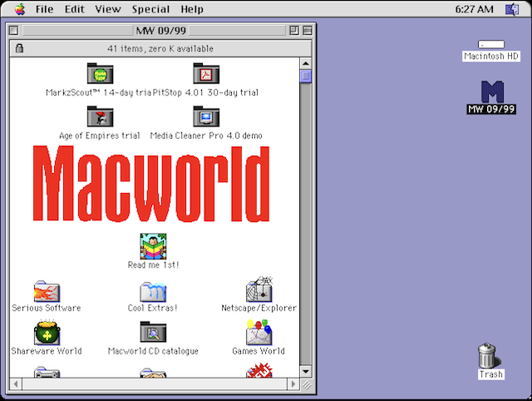This screenshot has height=401, width=532.
Task: Click the Trash can icon
Action: pyautogui.click(x=489, y=355)
